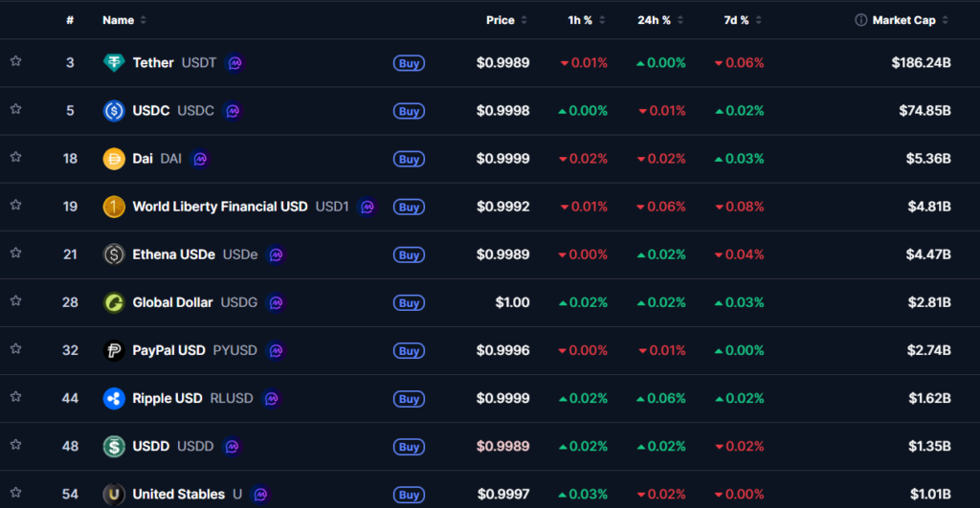
Task: Click the $1.01B market cap value
Action: tap(930, 495)
